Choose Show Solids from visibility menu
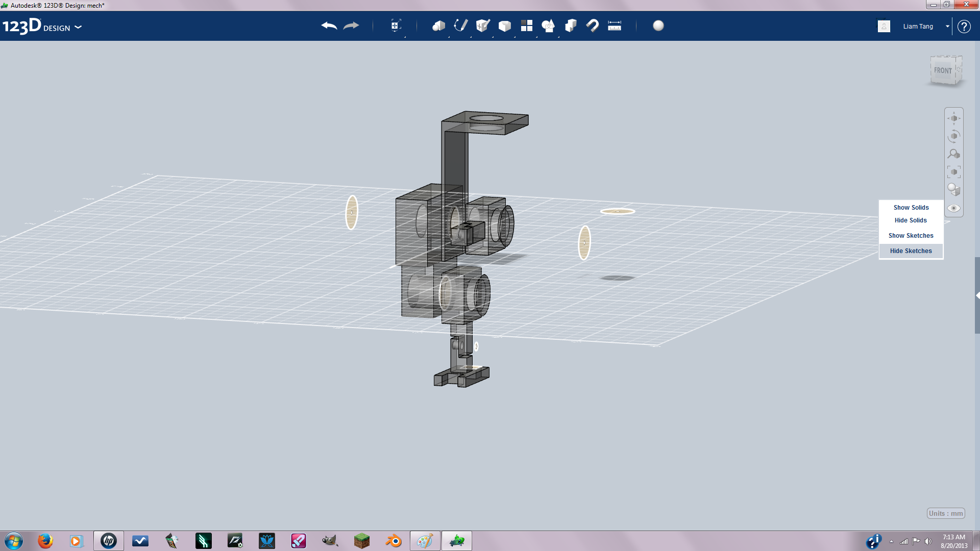 911,208
